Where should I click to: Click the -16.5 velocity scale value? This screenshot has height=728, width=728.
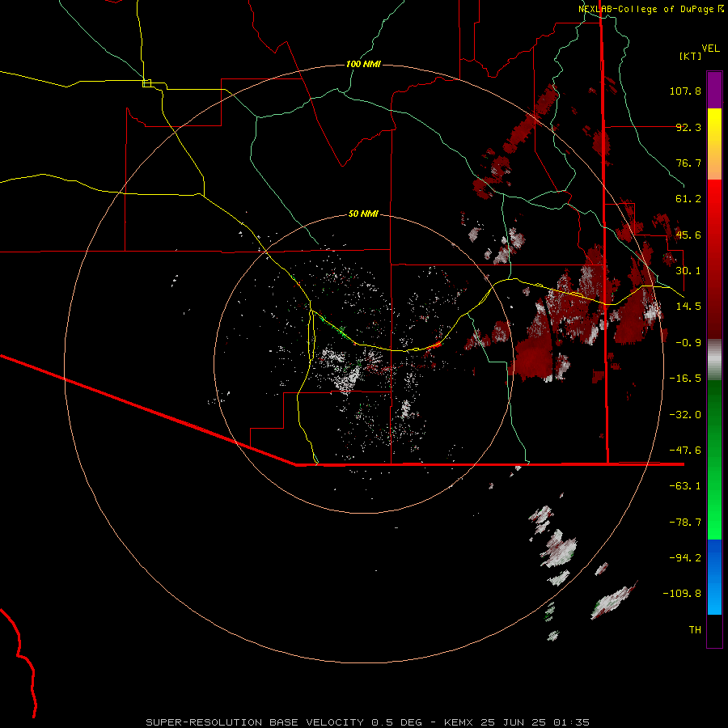(x=685, y=379)
